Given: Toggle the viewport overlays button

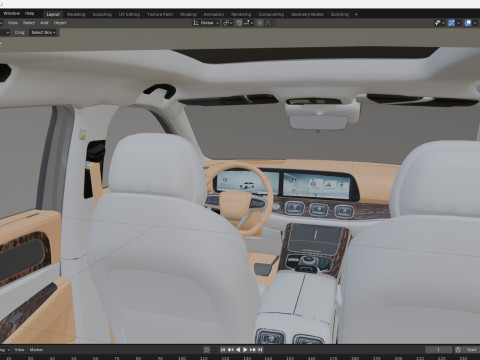Looking at the screenshot, I should pyautogui.click(x=468, y=23).
